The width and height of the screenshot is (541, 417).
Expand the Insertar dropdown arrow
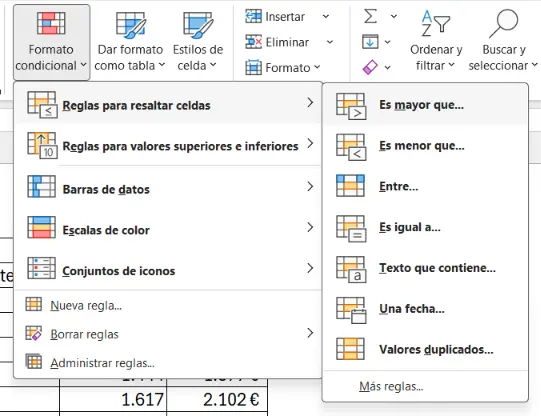click(x=325, y=16)
